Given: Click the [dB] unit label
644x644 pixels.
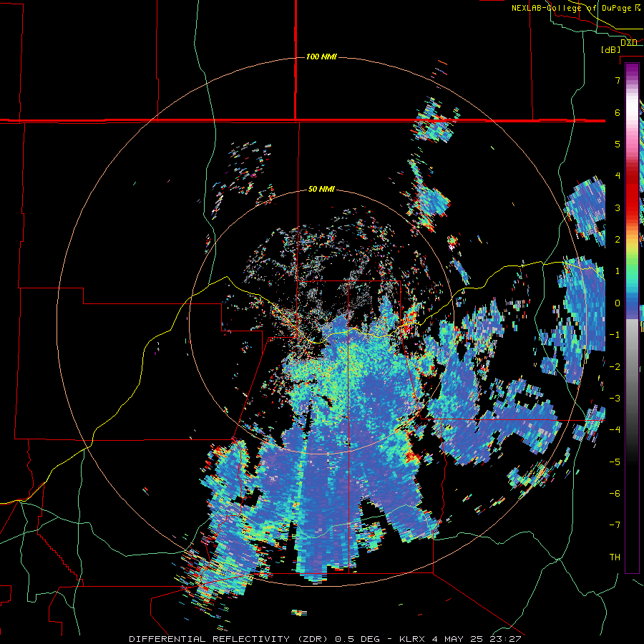Looking at the screenshot, I should (x=611, y=49).
